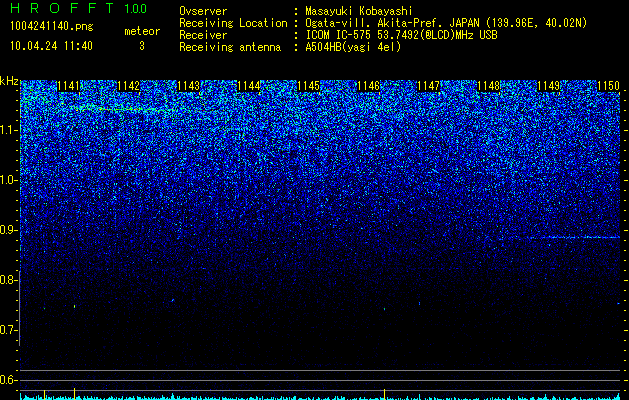
Task: Click the 1143 time marker
Action: 189,86
